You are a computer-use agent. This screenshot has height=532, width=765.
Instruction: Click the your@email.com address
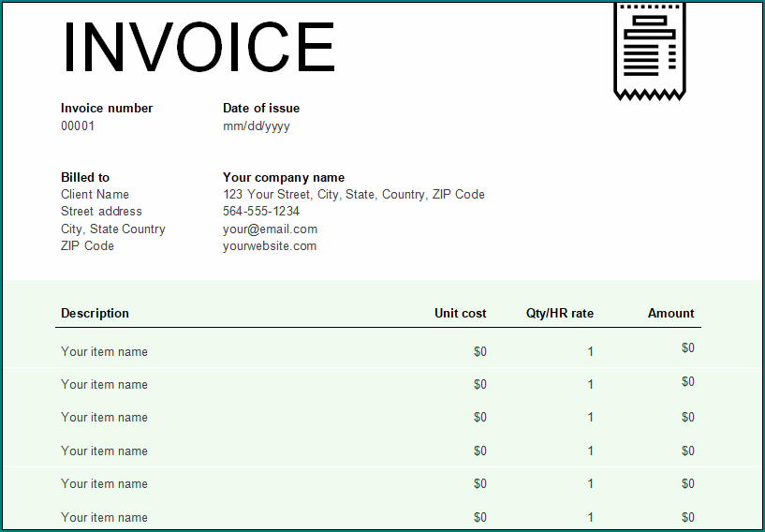pos(270,229)
